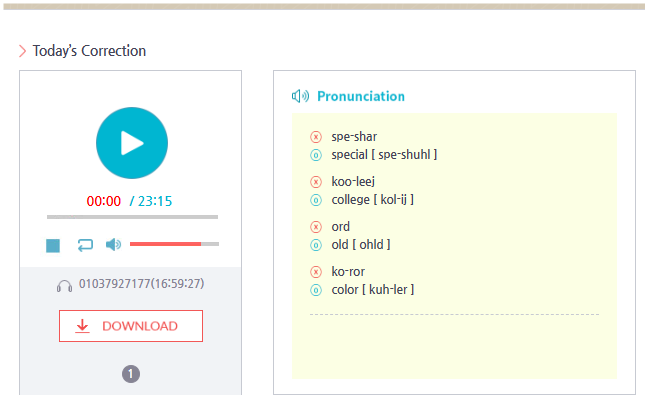The height and width of the screenshot is (410, 648).
Task: Click the red X beside koo-leej
Action: [x=316, y=181]
